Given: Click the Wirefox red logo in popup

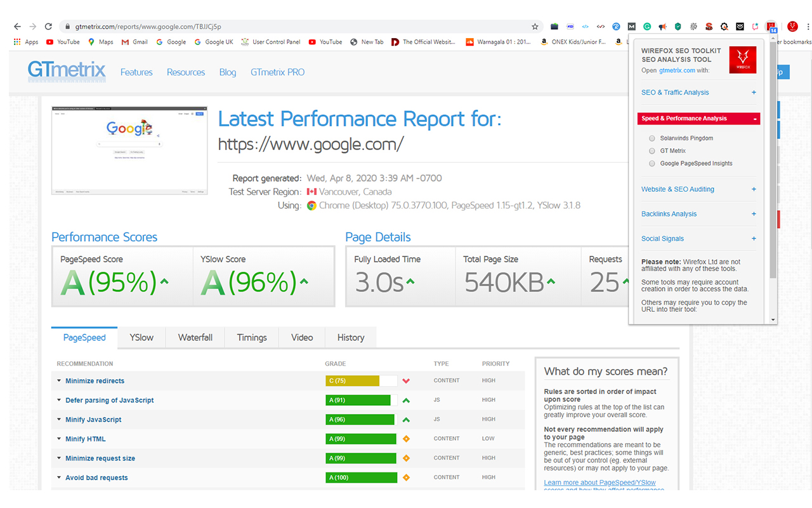Looking at the screenshot, I should coord(742,60).
